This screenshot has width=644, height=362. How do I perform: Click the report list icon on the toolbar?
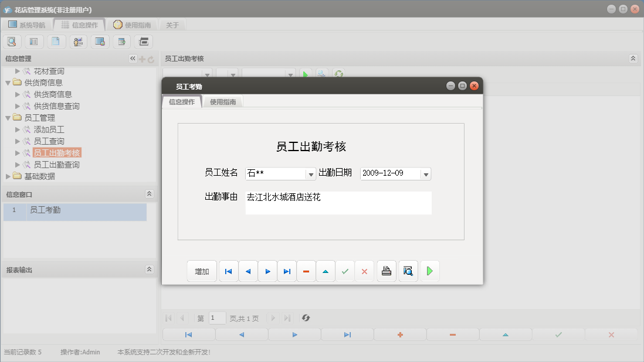tap(34, 41)
